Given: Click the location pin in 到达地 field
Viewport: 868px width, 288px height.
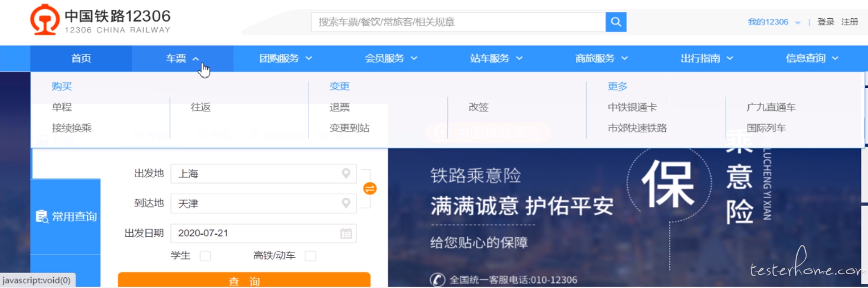Looking at the screenshot, I should coord(346,203).
